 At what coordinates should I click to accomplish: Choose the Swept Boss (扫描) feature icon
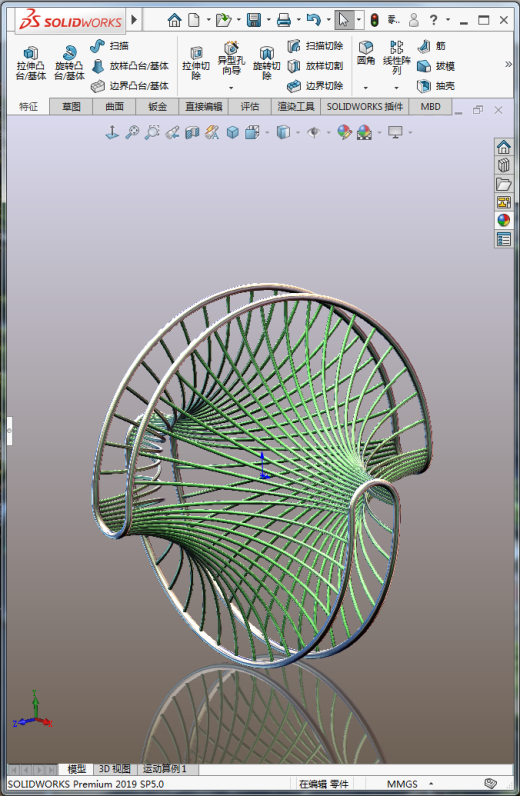[x=97, y=46]
